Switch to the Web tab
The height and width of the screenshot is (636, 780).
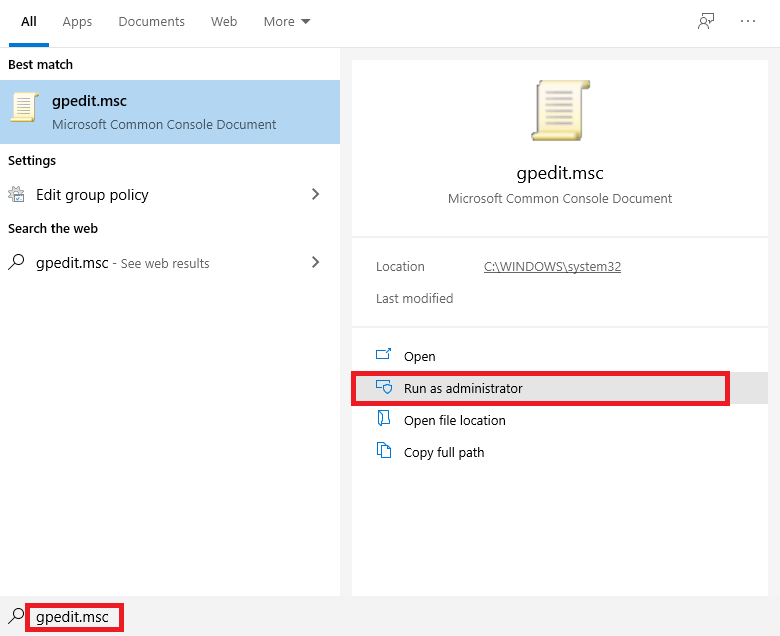224,22
